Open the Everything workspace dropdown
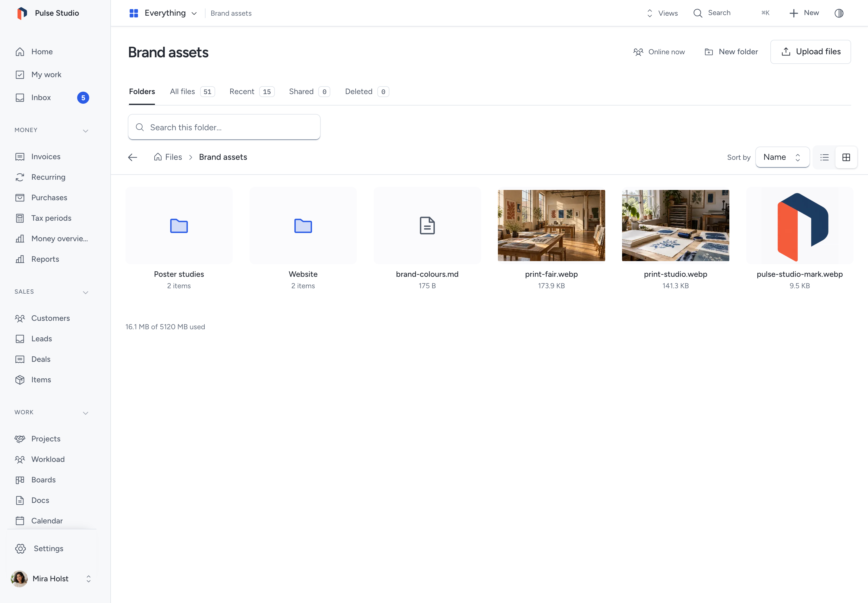Screen dimensions: 868x603 pos(163,13)
